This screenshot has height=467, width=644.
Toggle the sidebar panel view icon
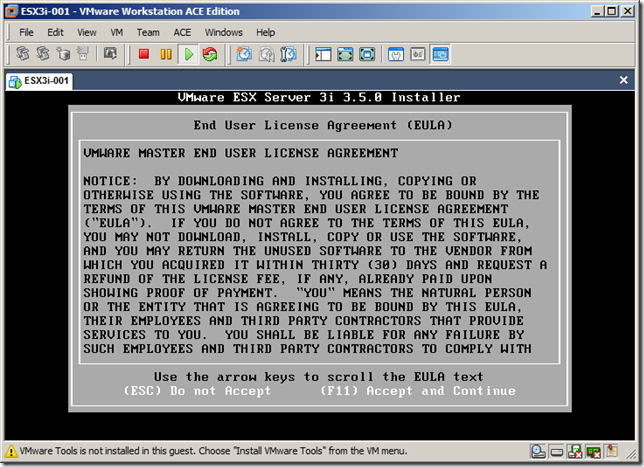point(323,54)
